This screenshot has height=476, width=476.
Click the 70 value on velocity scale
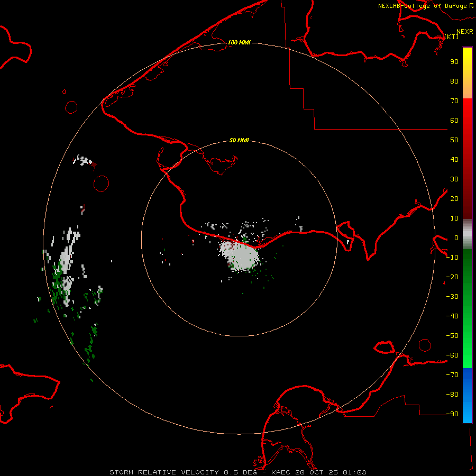[x=454, y=101]
